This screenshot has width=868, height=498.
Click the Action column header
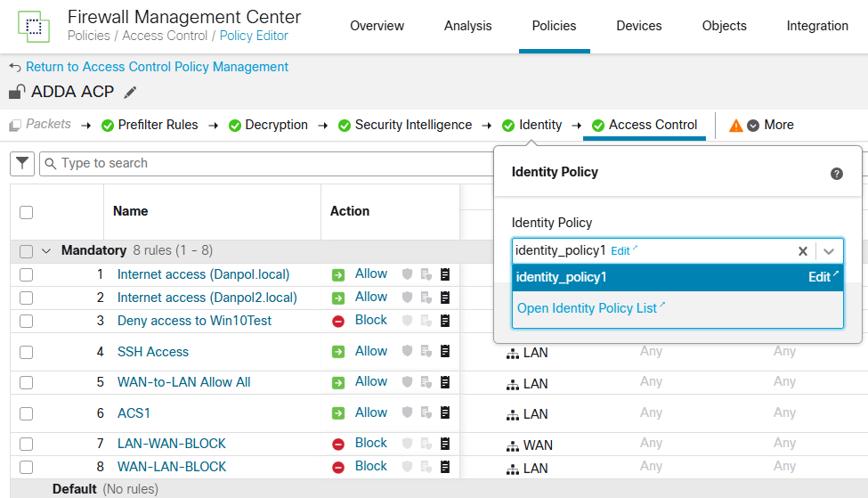coord(350,212)
